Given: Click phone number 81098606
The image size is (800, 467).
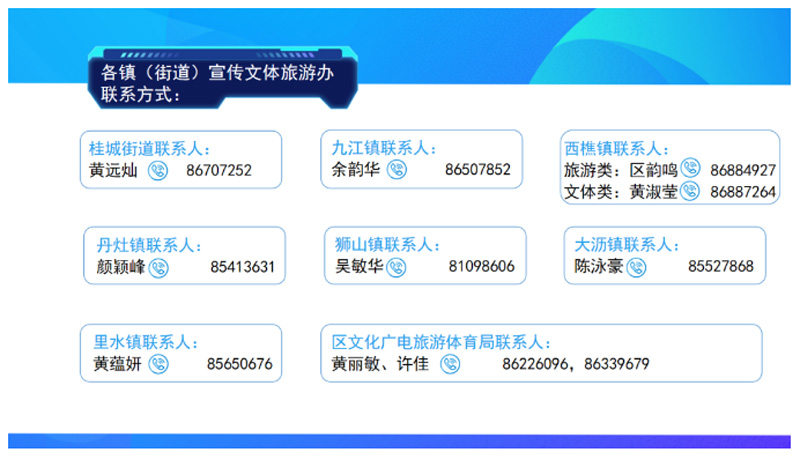Looking at the screenshot, I should click(482, 267).
